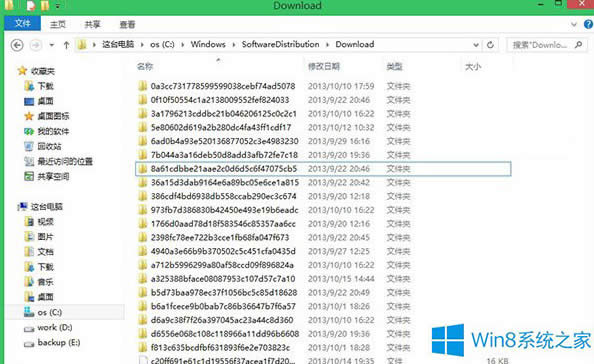Click the Forward navigation arrow

[36, 45]
